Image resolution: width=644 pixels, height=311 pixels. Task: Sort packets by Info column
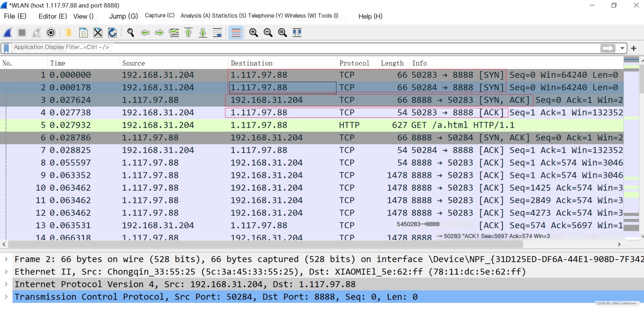point(516,63)
